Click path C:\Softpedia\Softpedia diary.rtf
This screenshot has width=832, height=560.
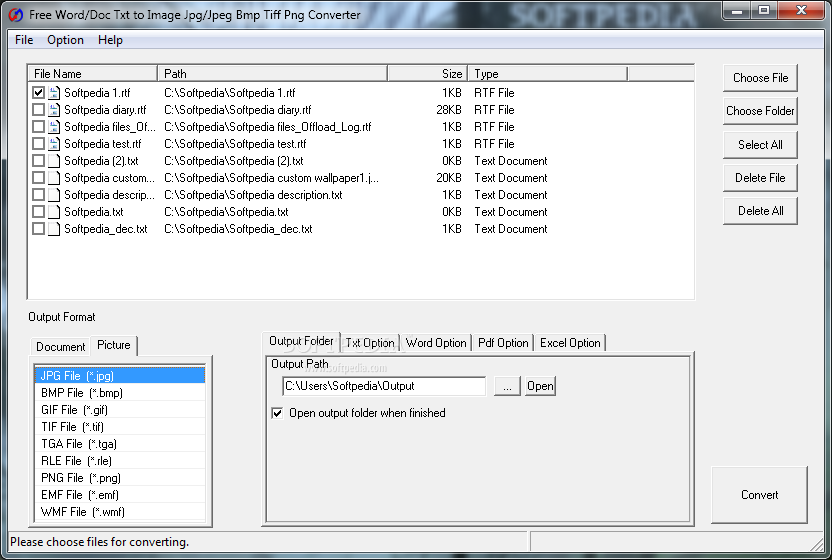tap(238, 110)
